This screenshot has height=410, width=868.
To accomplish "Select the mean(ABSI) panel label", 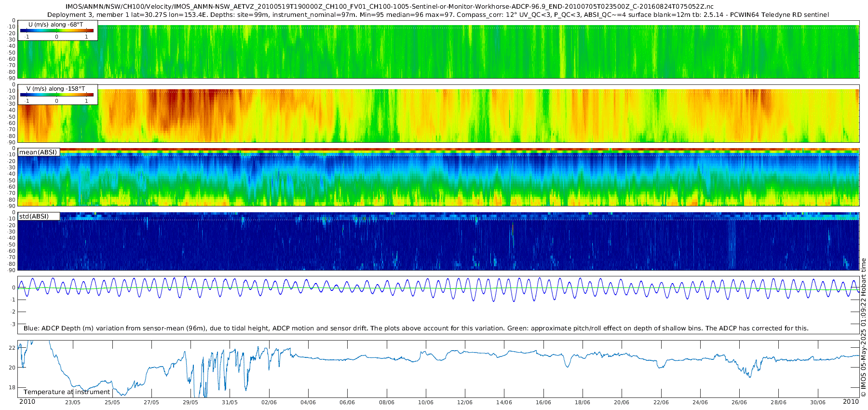I will [x=38, y=152].
